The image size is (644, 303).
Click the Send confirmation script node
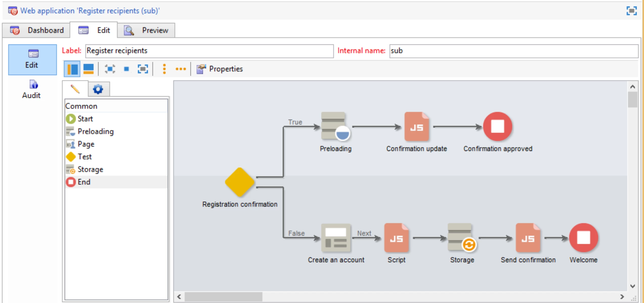click(x=528, y=238)
